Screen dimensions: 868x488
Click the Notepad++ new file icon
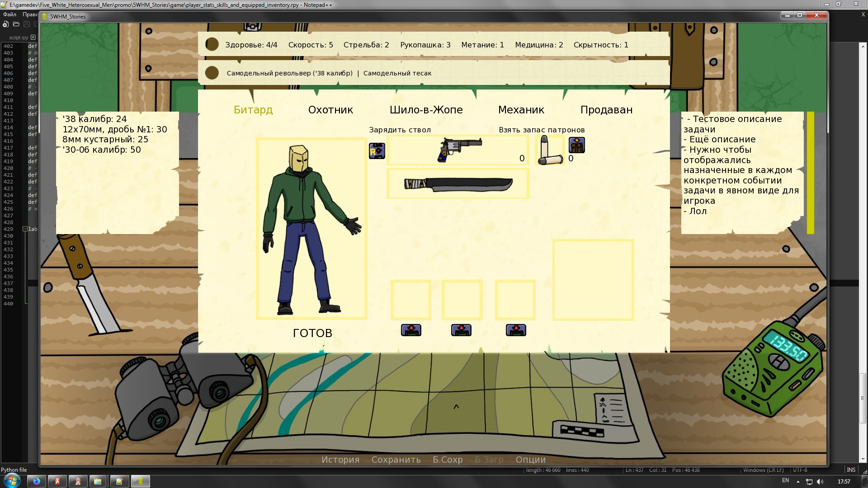tap(6, 24)
